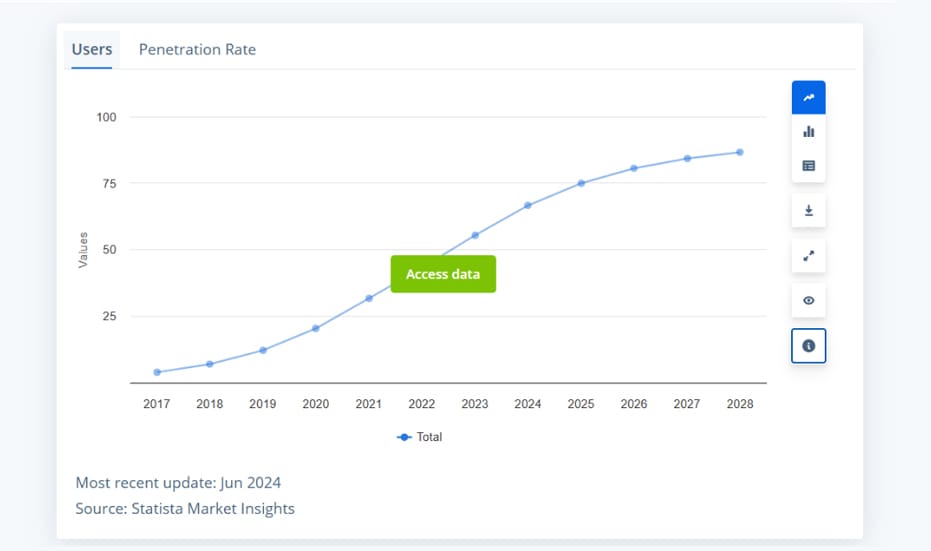This screenshot has height=551, width=931.
Task: Click the 2023 data point
Action: point(475,235)
